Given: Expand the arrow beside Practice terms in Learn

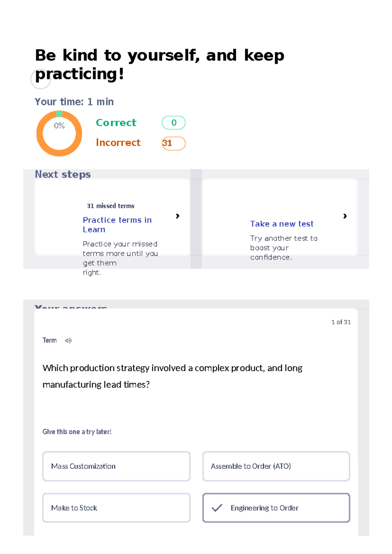Looking at the screenshot, I should click(177, 216).
